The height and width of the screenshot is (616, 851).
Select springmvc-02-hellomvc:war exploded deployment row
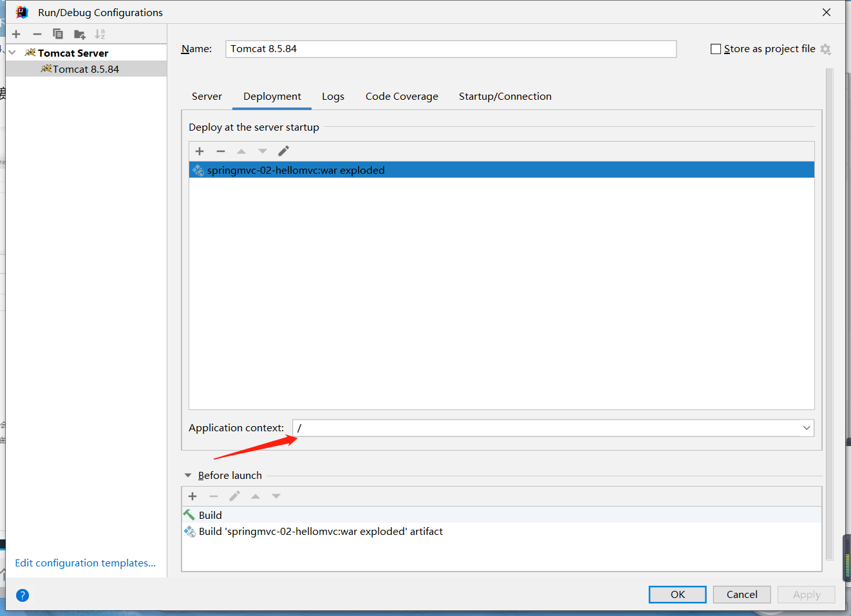[501, 170]
